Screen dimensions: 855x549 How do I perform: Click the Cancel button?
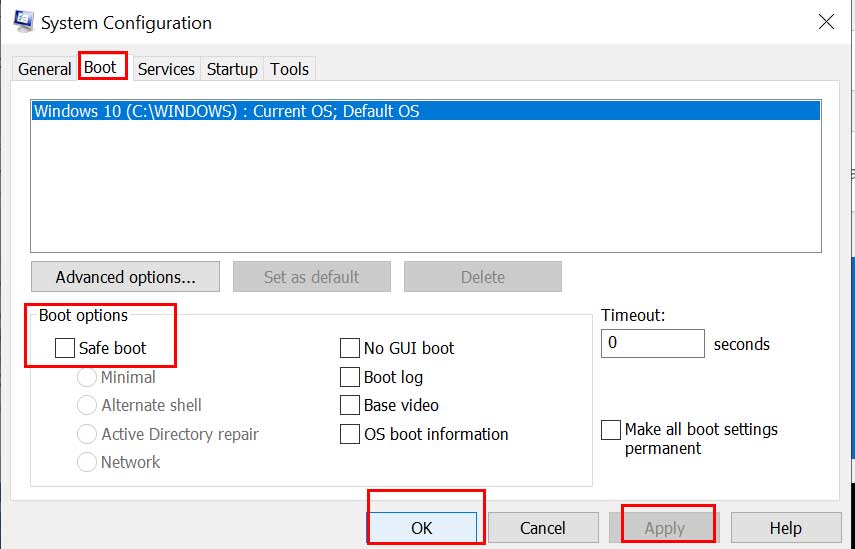click(x=543, y=528)
